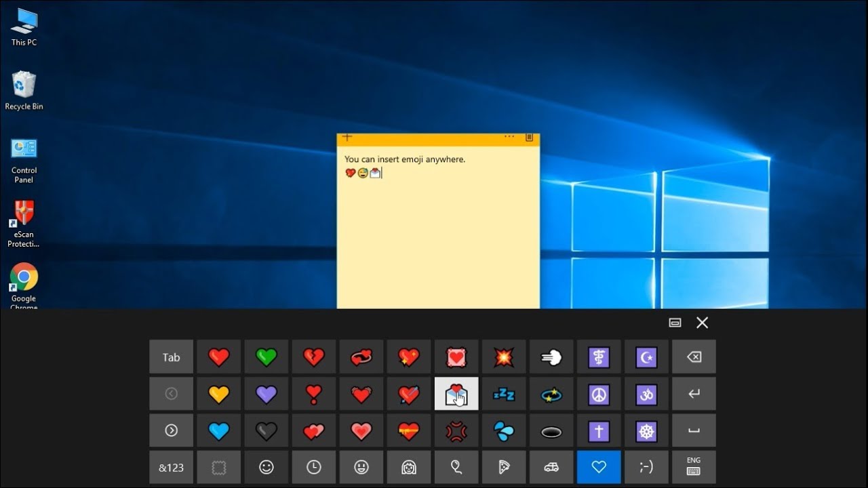Insert the growing pink heart emoji

(x=361, y=430)
